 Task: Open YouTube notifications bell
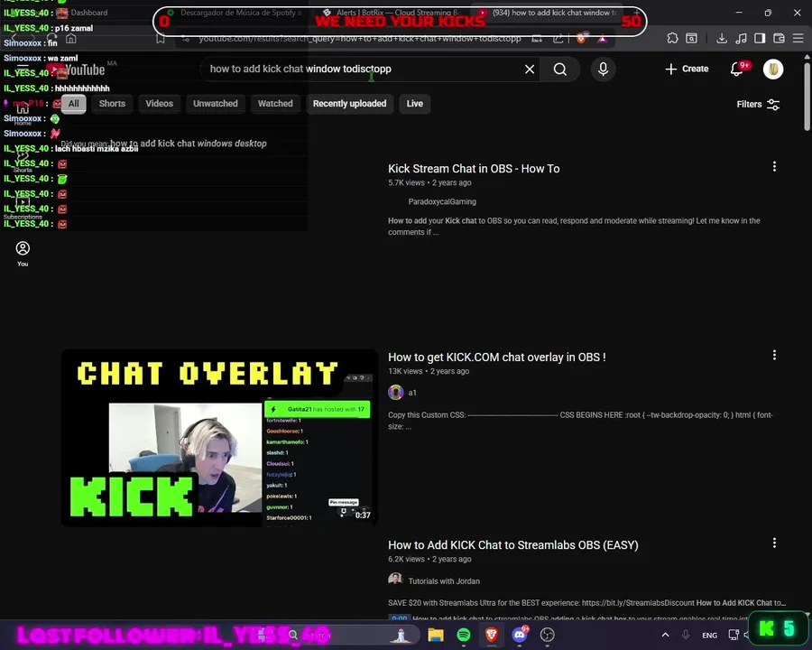737,69
